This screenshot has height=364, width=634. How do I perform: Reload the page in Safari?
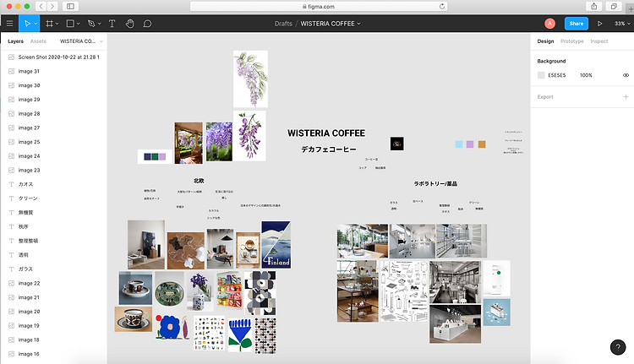point(441,6)
